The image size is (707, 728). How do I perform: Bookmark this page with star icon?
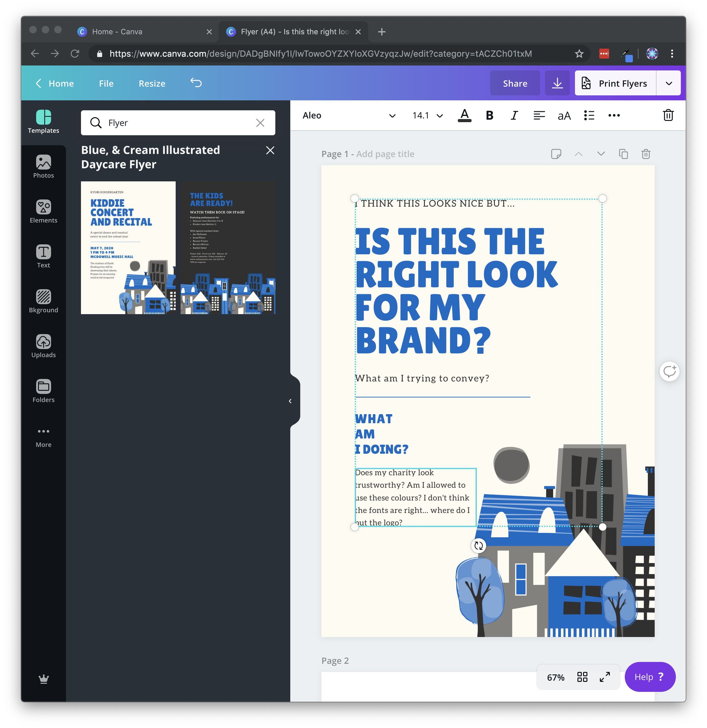[579, 54]
